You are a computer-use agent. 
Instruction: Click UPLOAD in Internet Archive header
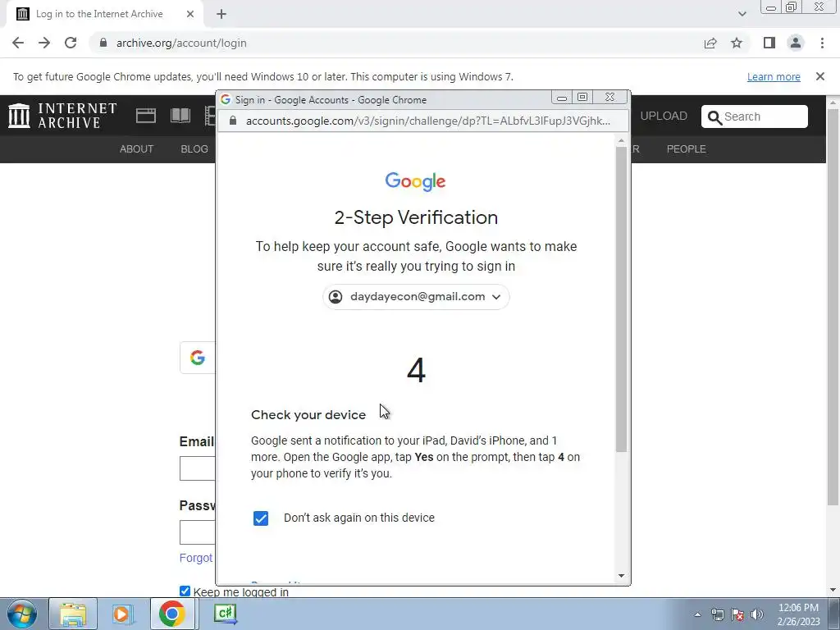click(664, 116)
